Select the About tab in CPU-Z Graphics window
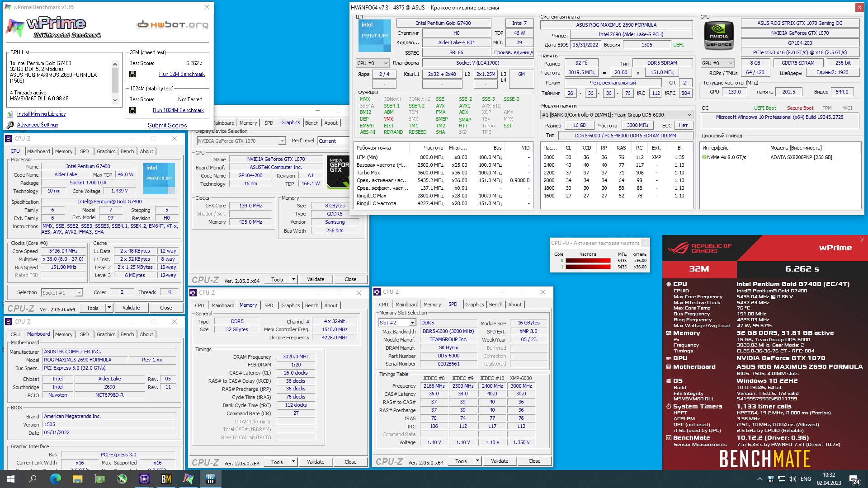The width and height of the screenshot is (868, 488). 331,123
